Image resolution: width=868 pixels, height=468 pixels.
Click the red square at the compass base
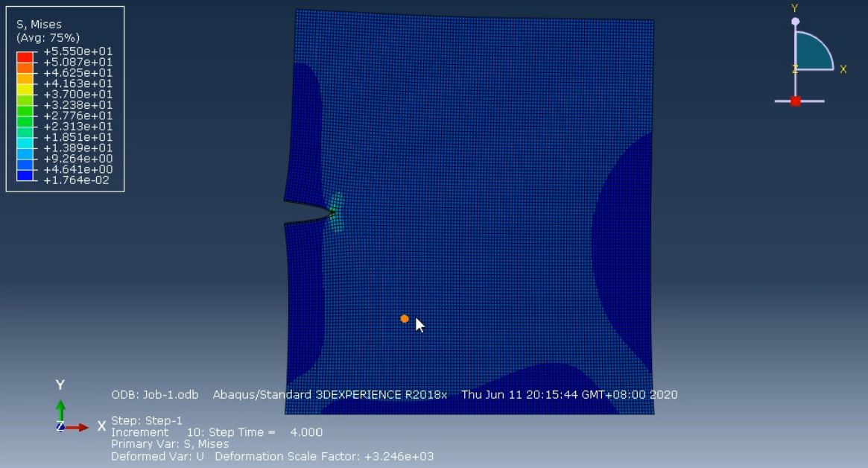[796, 101]
